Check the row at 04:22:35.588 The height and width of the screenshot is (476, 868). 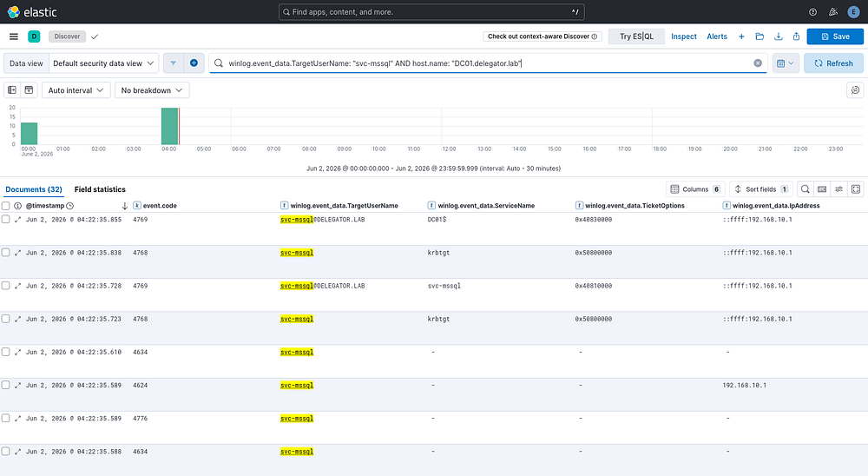(x=5, y=452)
